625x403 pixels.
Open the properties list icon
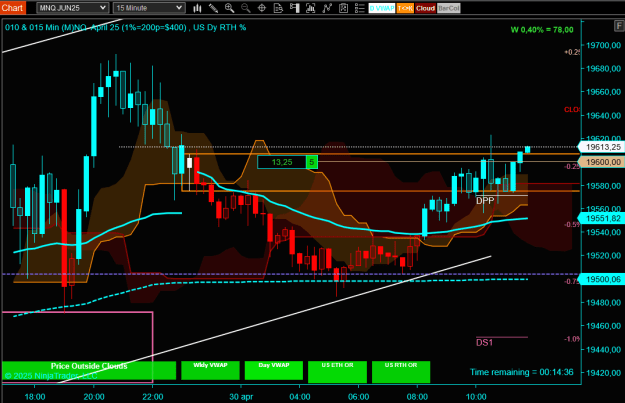[x=360, y=8]
